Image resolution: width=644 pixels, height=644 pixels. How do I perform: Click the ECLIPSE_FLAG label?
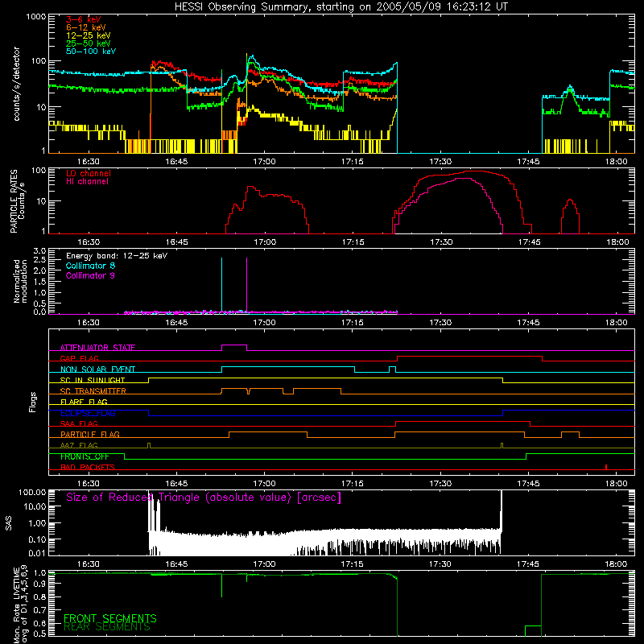coord(88,413)
